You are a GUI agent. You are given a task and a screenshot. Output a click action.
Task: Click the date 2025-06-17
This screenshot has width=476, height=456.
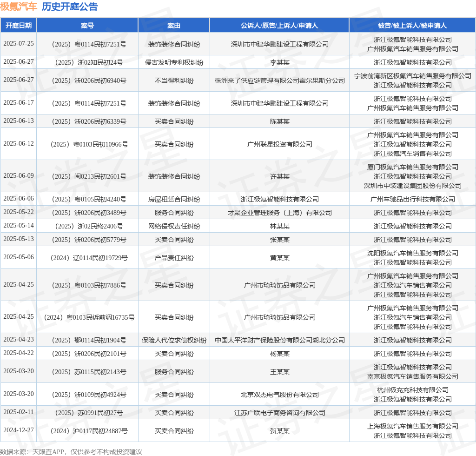[19, 102]
